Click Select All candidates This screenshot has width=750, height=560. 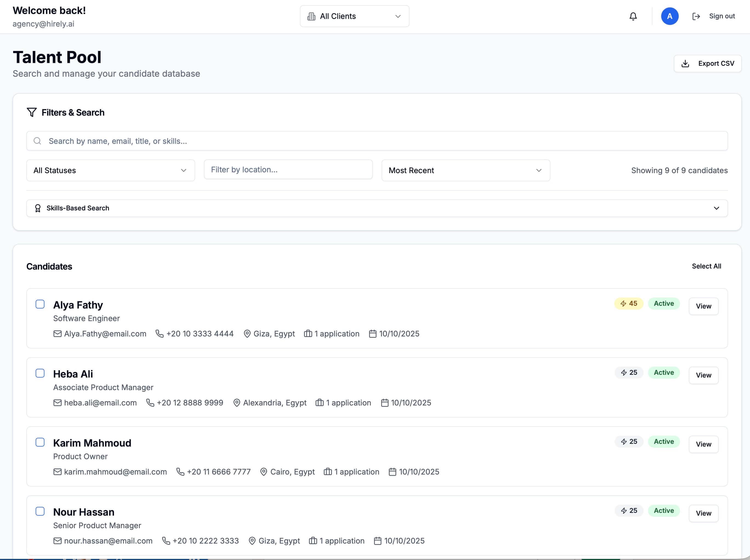[x=706, y=266]
